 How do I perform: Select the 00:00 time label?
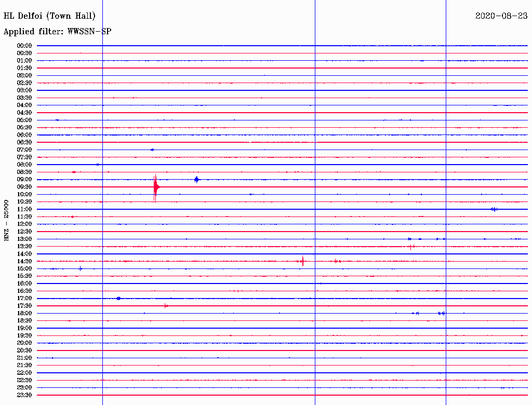pyautogui.click(x=24, y=46)
